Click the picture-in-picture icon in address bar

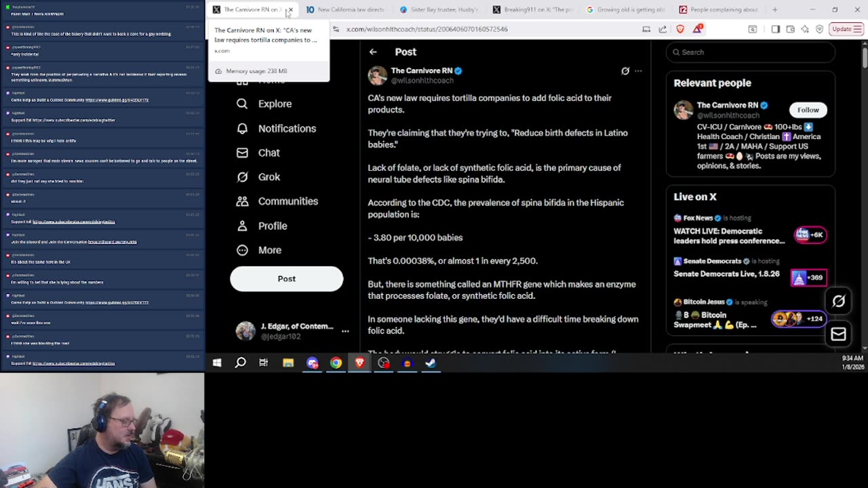point(646,29)
